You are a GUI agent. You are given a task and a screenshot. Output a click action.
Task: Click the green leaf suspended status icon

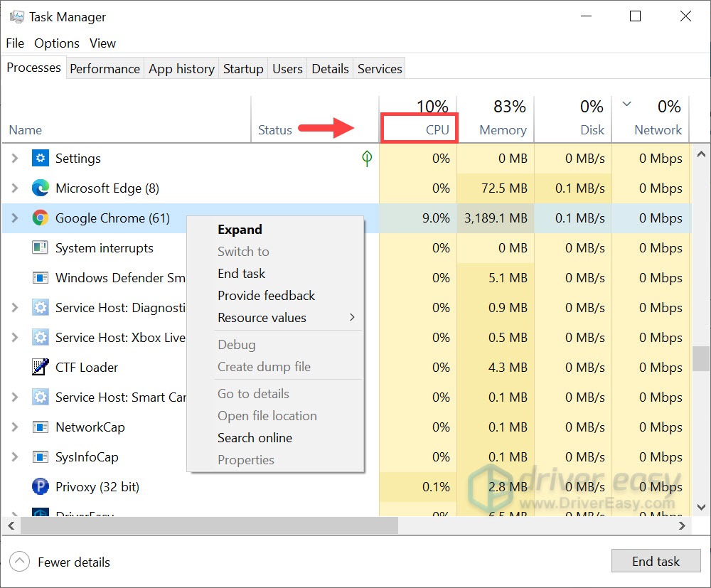coord(367,159)
